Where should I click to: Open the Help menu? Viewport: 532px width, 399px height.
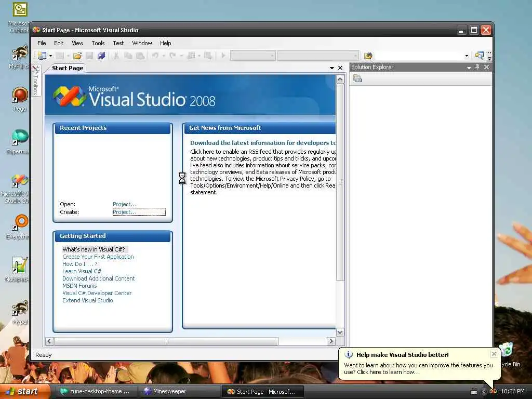coord(165,43)
